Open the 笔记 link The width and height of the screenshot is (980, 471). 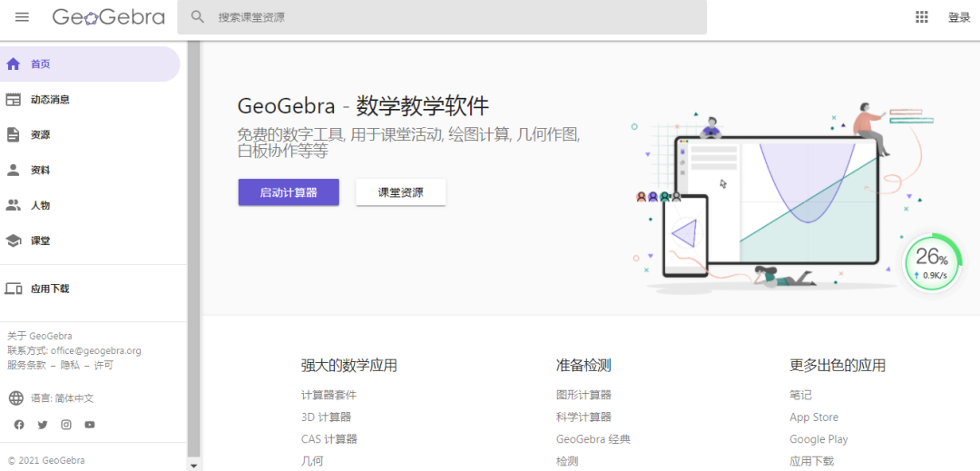tap(800, 395)
